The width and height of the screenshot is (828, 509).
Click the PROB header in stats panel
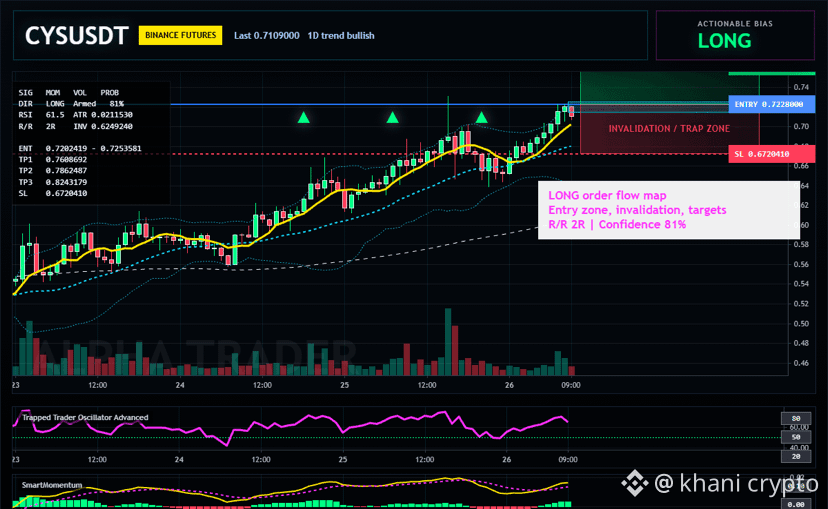[110, 92]
